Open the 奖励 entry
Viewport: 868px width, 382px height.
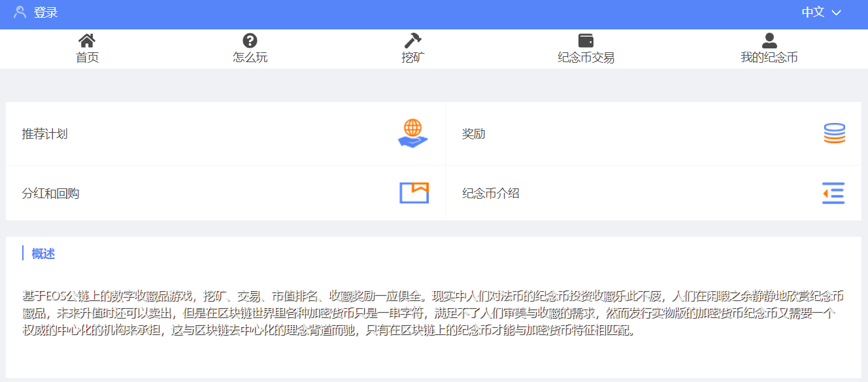pyautogui.click(x=654, y=134)
